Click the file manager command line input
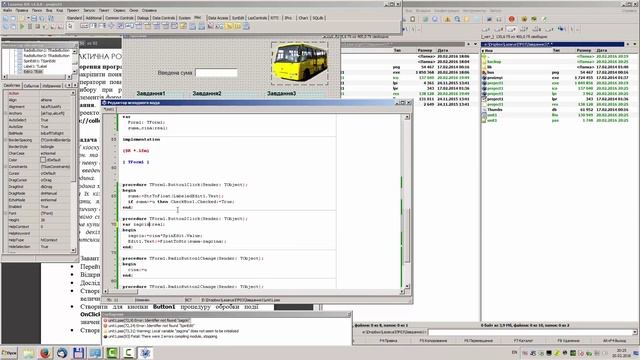 point(530,332)
